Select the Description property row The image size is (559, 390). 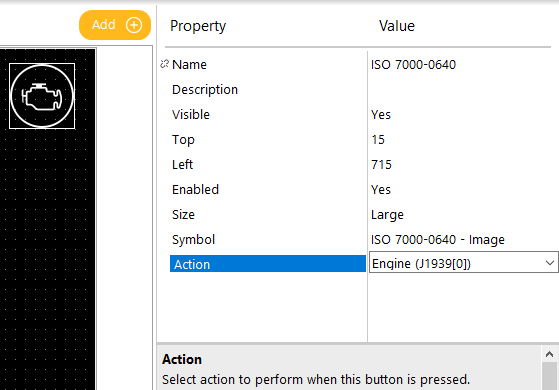pos(268,89)
